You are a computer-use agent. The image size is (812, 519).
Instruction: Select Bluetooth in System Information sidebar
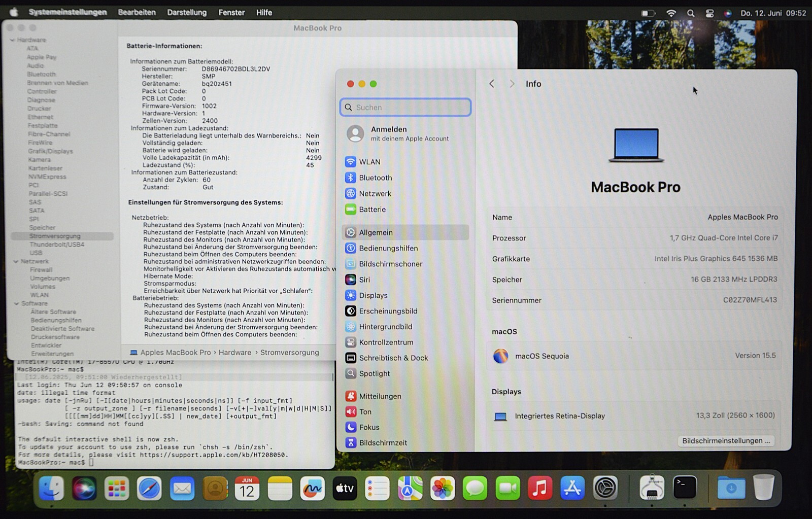pos(42,74)
